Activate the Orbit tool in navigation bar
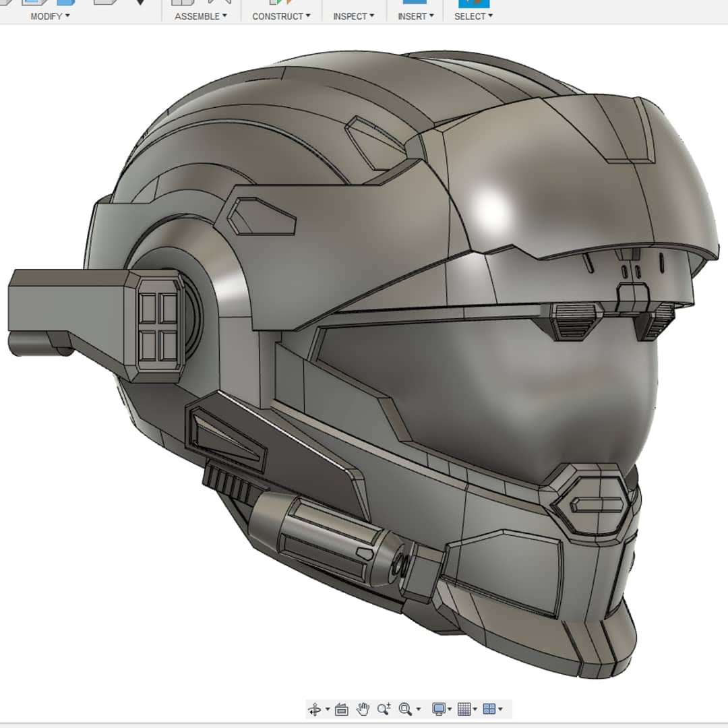The image size is (728, 728). [x=315, y=709]
